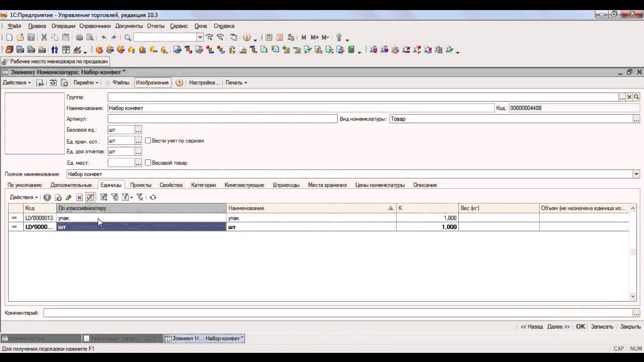
Task: Select the 'упак' unit row
Action: click(x=318, y=218)
